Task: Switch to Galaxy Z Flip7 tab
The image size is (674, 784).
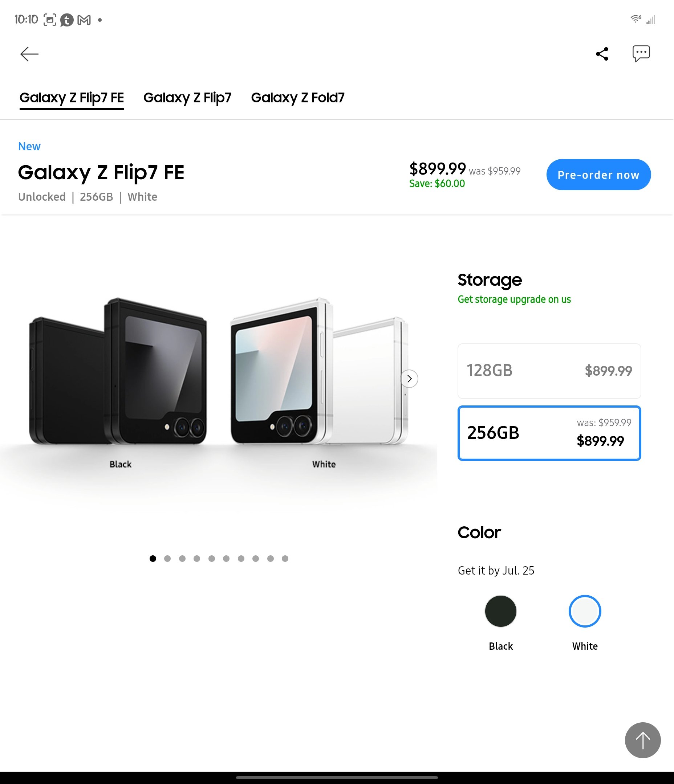Action: [187, 98]
